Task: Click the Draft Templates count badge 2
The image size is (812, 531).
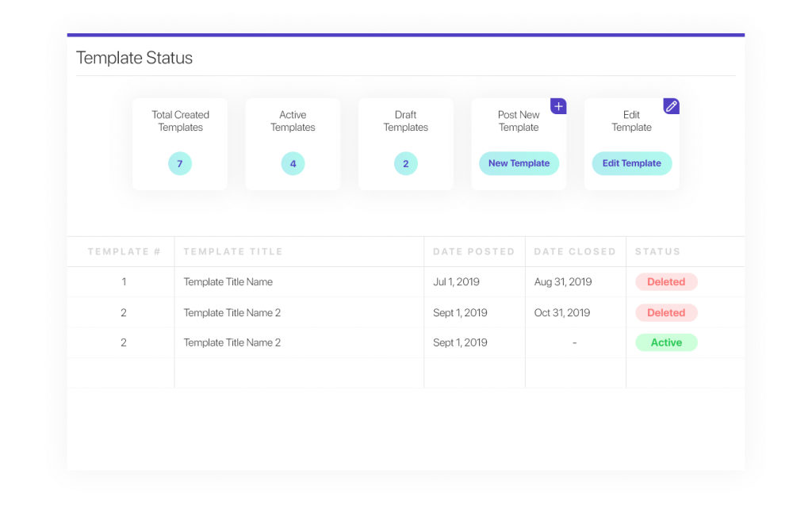Action: coord(405,164)
